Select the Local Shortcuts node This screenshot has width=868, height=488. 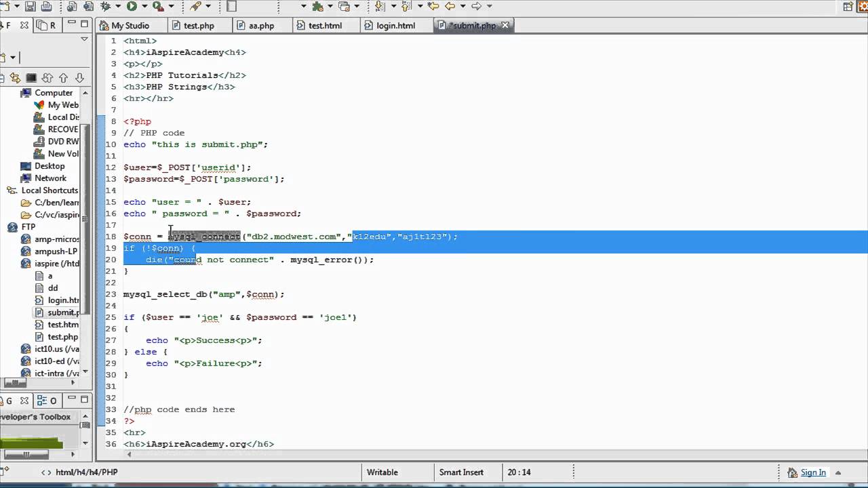click(50, 190)
